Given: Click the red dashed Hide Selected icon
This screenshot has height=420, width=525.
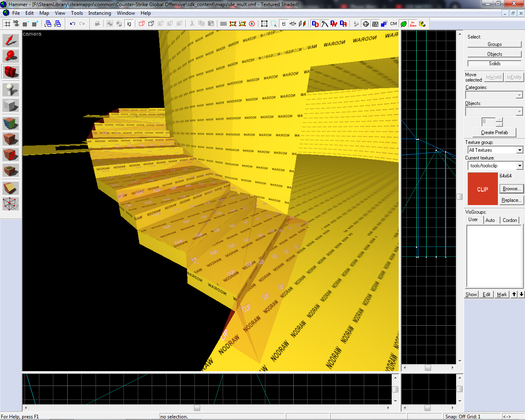Looking at the screenshot, I should pos(142,24).
